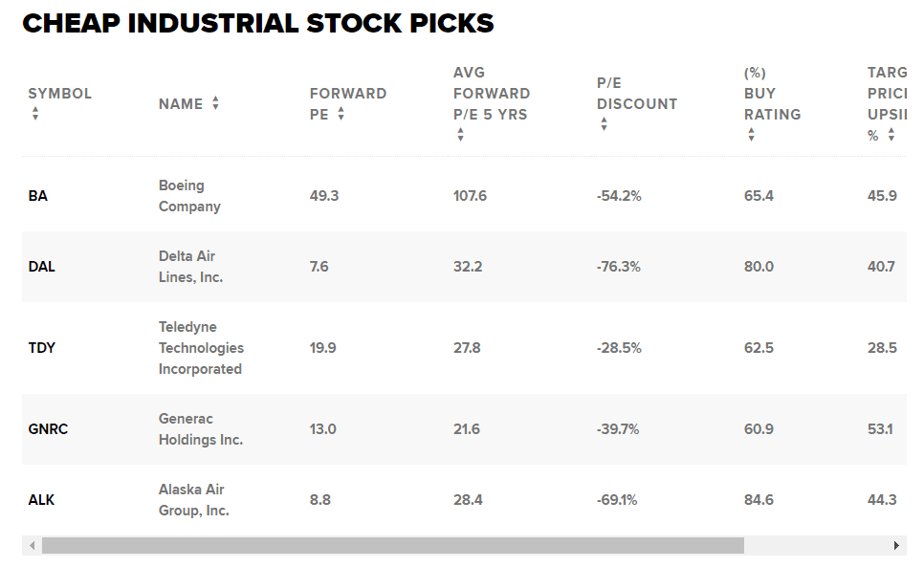
Task: Click the horizontal scrollbar thumb
Action: point(392,545)
